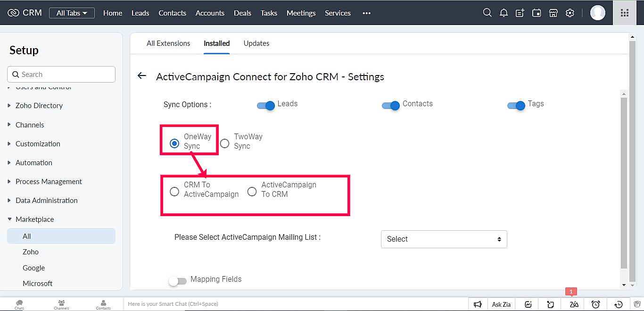
Task: Click Ask Zia button
Action: coord(501,304)
